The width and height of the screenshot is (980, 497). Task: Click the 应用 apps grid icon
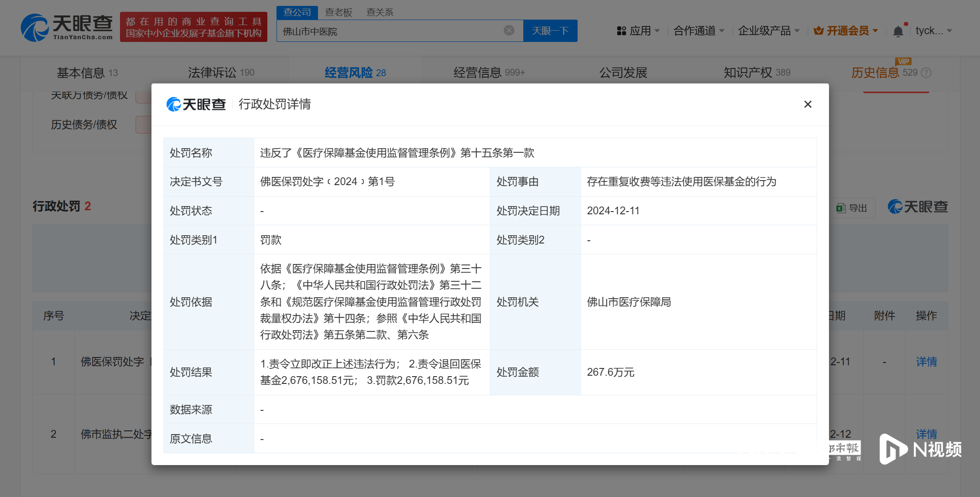[x=621, y=30]
